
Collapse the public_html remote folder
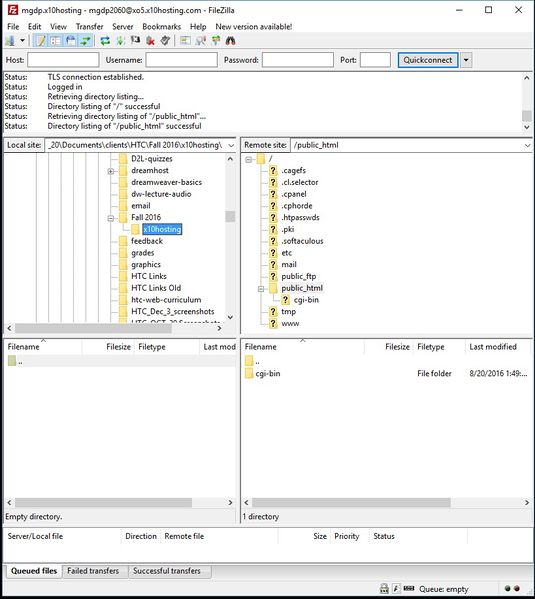click(261, 289)
